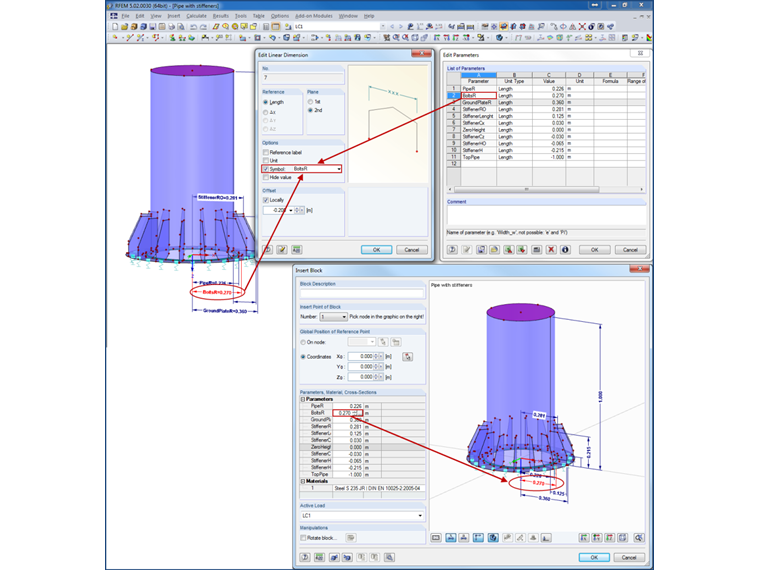Click rotate block settings icon in Manipulations

coord(351,538)
